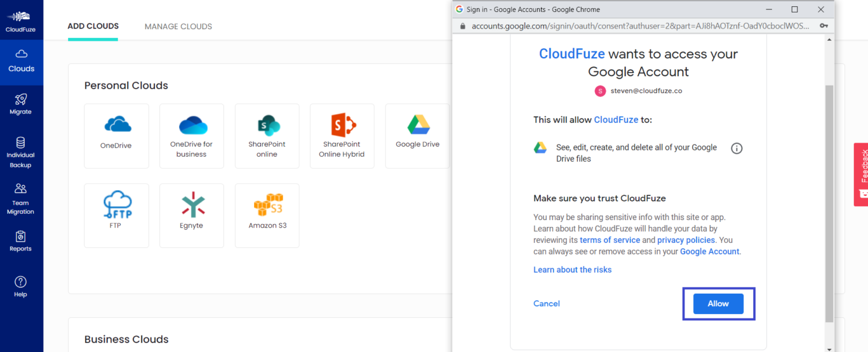Viewport: 868px width, 352px height.
Task: Select the OneDrive cloud tile
Action: (x=117, y=136)
